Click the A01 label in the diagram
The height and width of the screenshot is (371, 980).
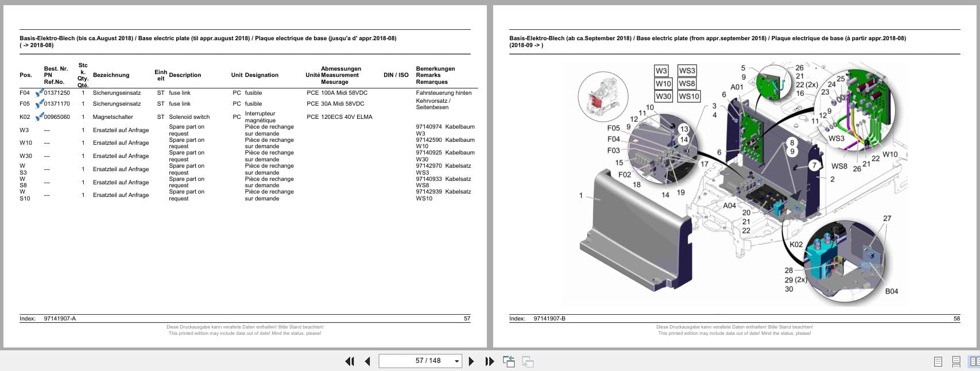tap(737, 87)
